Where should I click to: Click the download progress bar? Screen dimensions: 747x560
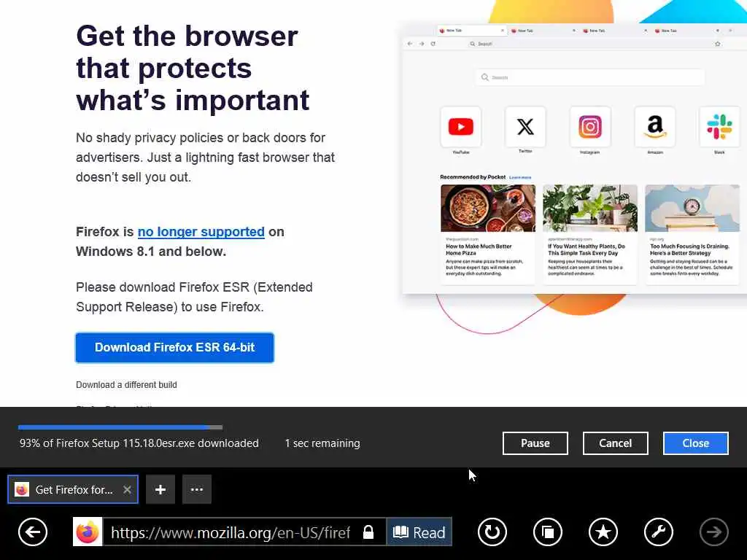[x=120, y=427]
